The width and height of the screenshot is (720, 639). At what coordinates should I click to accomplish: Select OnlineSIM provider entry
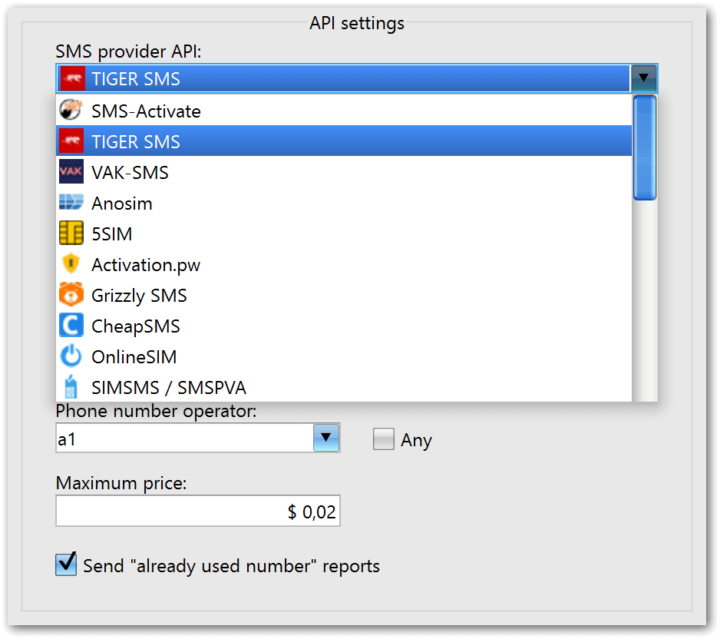343,356
